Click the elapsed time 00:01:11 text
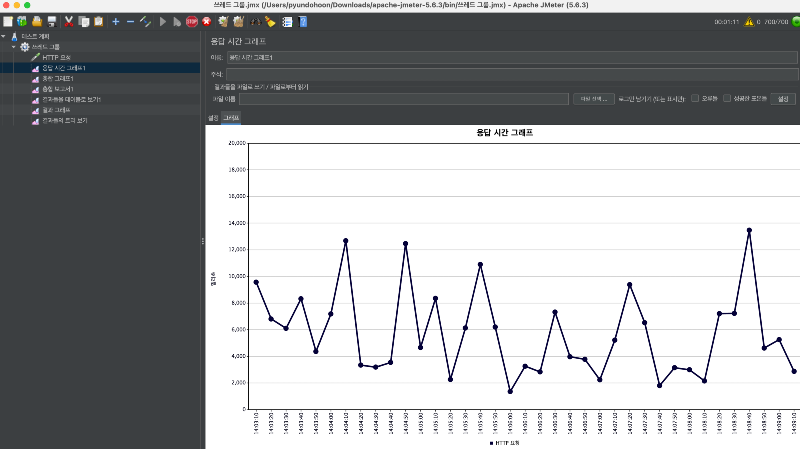800x449 pixels. coord(727,22)
